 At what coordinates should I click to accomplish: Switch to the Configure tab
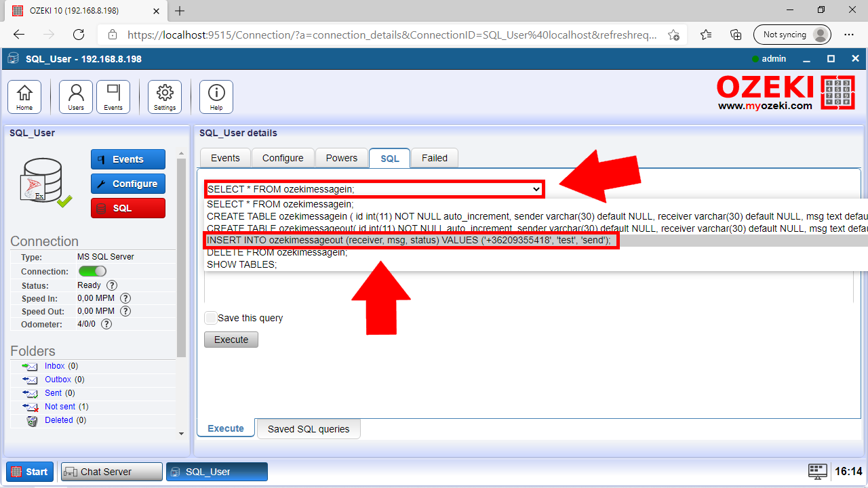click(283, 158)
